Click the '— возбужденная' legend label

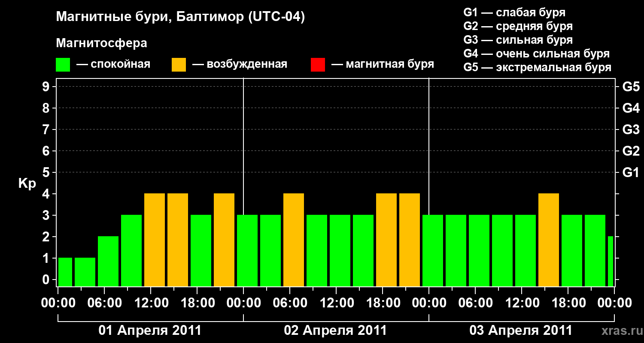click(240, 64)
